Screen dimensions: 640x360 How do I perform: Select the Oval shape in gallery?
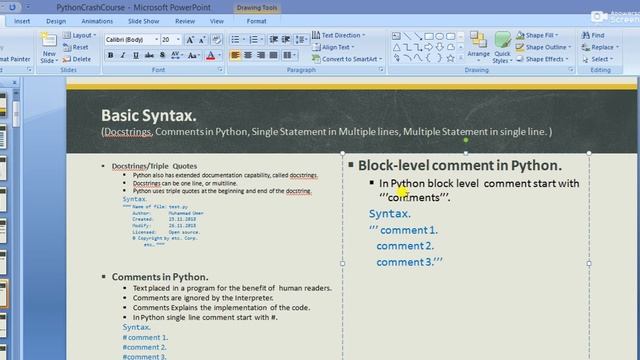tap(440, 36)
